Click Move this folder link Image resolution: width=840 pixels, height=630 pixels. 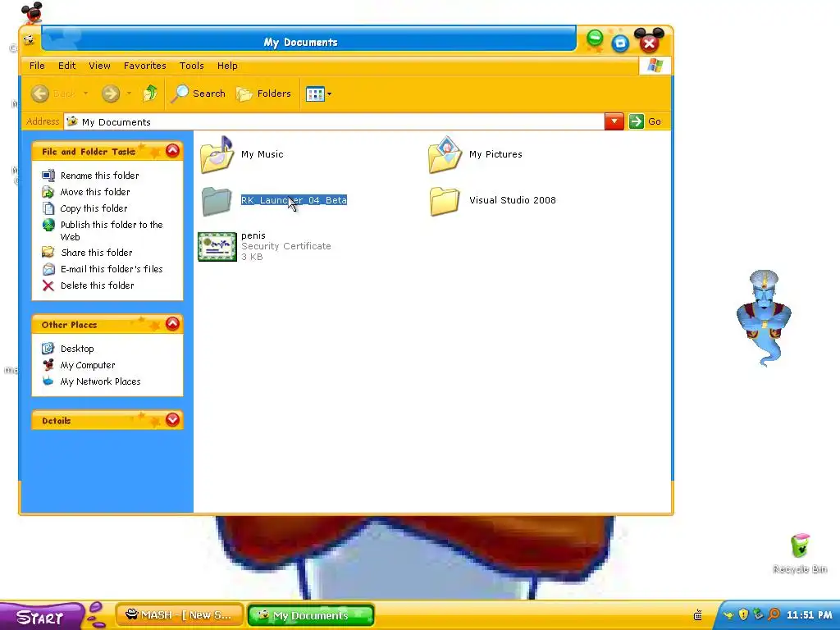pyautogui.click(x=95, y=192)
